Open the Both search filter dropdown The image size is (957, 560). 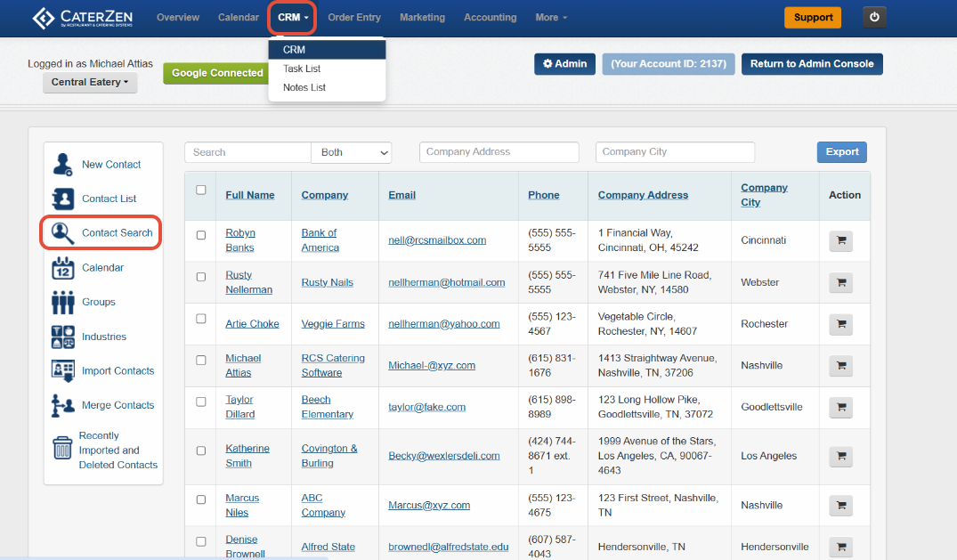point(352,152)
